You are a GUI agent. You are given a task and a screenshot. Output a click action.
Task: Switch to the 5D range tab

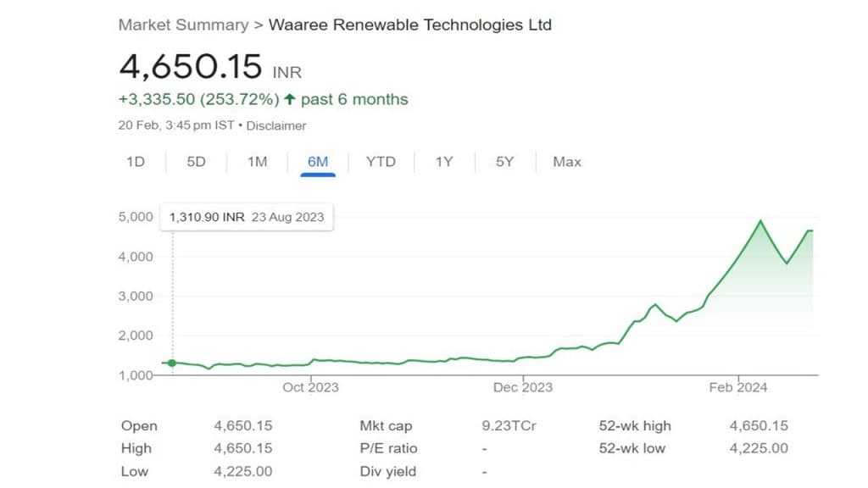[196, 162]
